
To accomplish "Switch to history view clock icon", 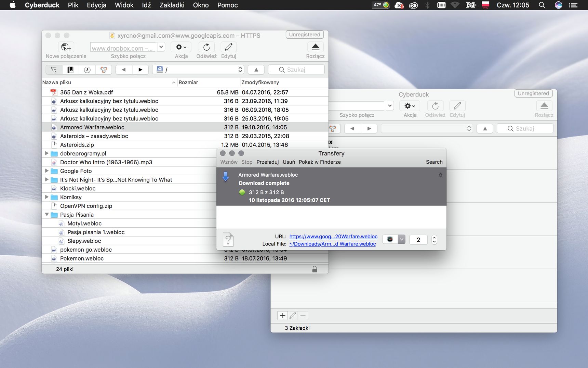I will click(x=87, y=70).
